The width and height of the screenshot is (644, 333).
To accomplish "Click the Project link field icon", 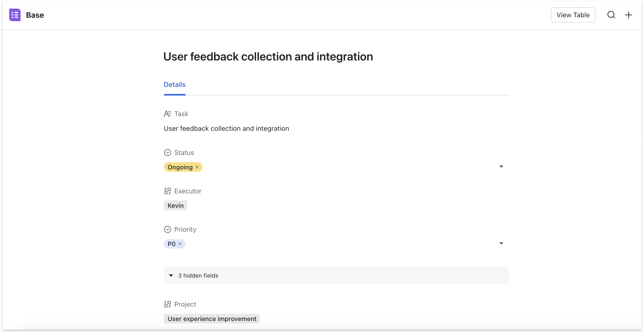I will pyautogui.click(x=167, y=304).
